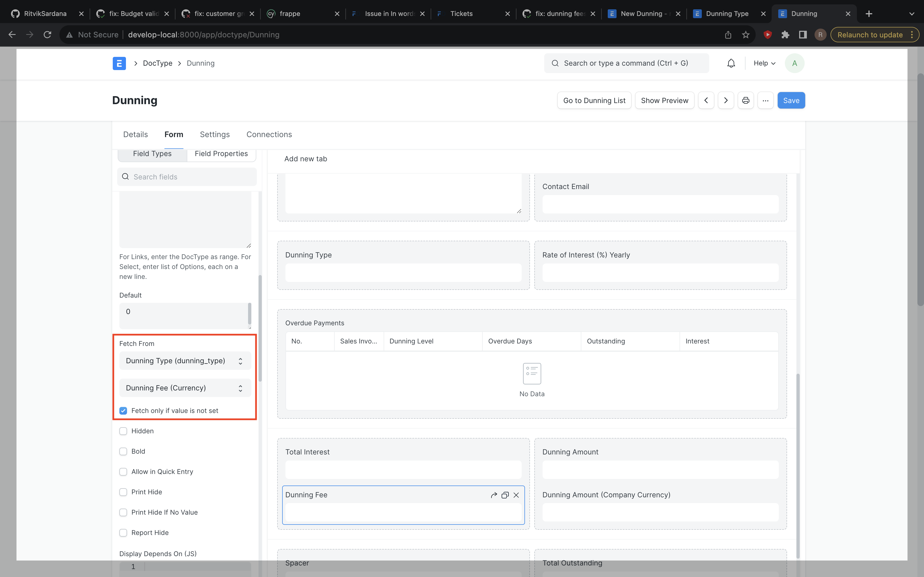
Task: Move Dunning Fee field using arrow icon
Action: click(x=494, y=495)
